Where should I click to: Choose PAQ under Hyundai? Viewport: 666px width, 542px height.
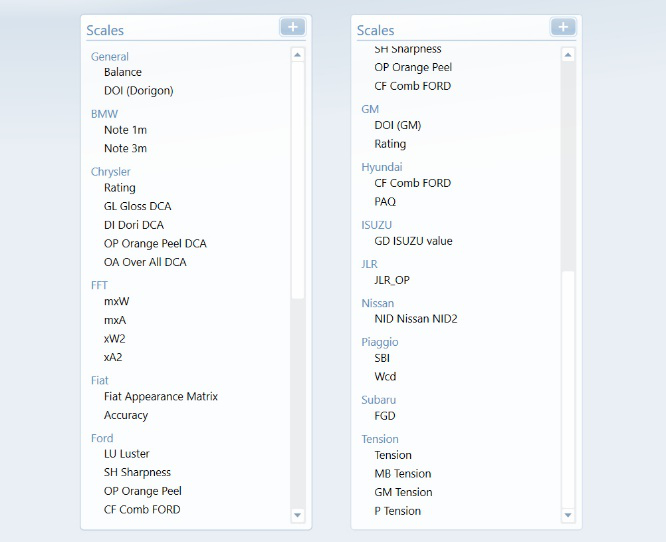385,201
